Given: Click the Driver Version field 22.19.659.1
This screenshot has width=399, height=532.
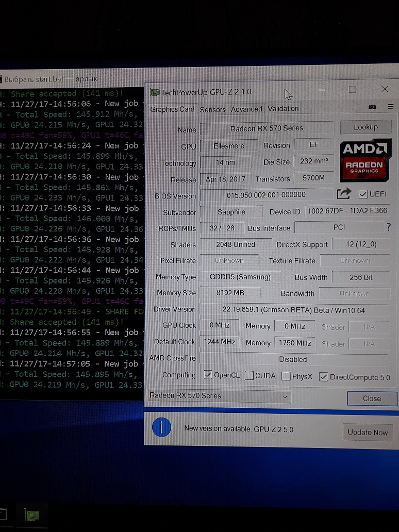Looking at the screenshot, I should point(294,310).
